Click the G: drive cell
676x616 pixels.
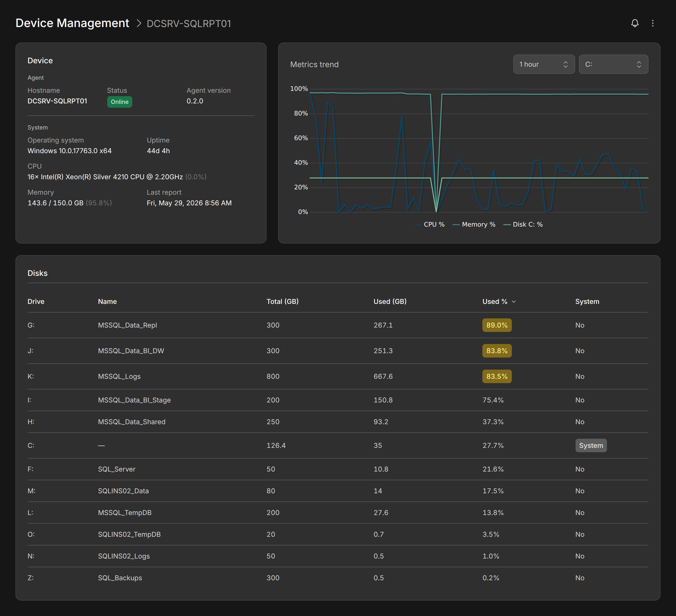(x=31, y=325)
